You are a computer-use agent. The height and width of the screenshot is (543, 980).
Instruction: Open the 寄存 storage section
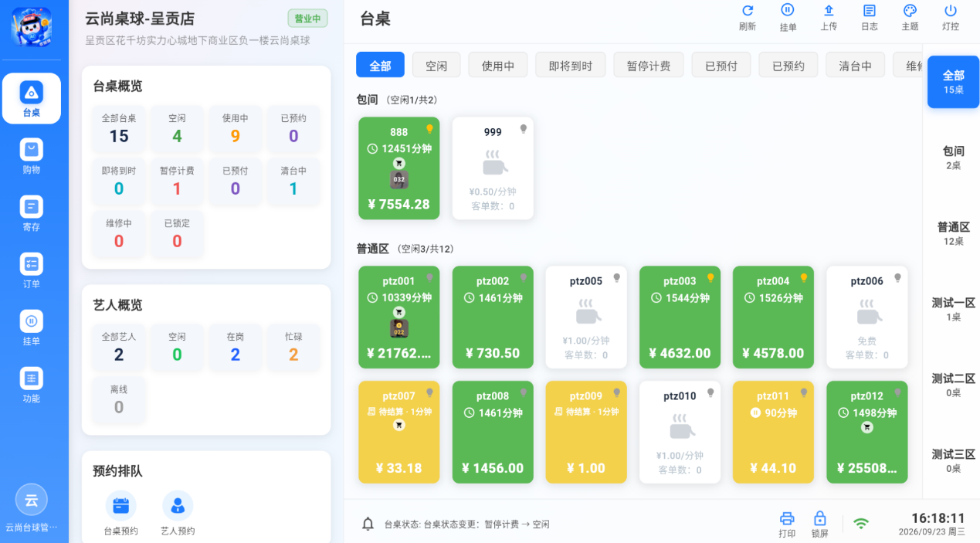31,213
